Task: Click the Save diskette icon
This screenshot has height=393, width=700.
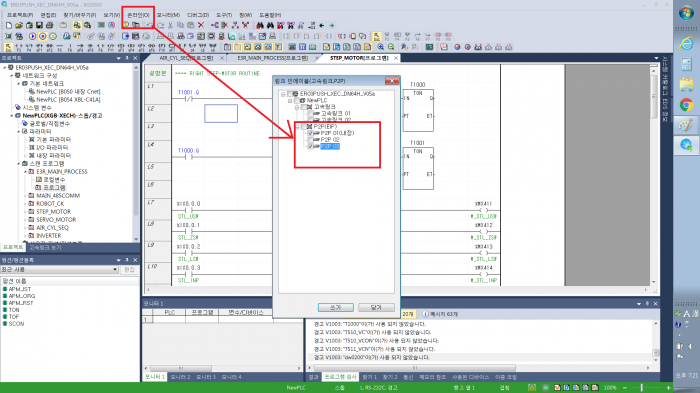Action: coord(39,25)
